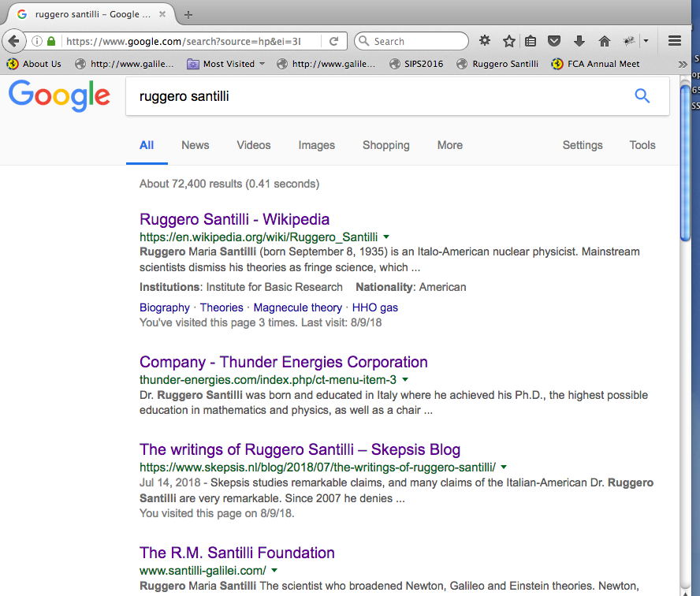Click the www.santilli-galilei.com green URL text
Viewport: 700px width, 596px height.
pyautogui.click(x=203, y=571)
